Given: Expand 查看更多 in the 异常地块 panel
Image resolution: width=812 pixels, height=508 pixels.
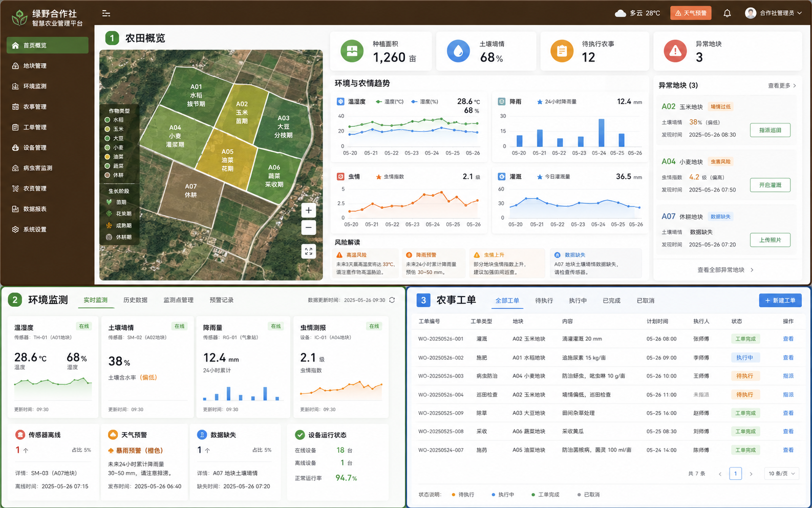Looking at the screenshot, I should pyautogui.click(x=782, y=86).
